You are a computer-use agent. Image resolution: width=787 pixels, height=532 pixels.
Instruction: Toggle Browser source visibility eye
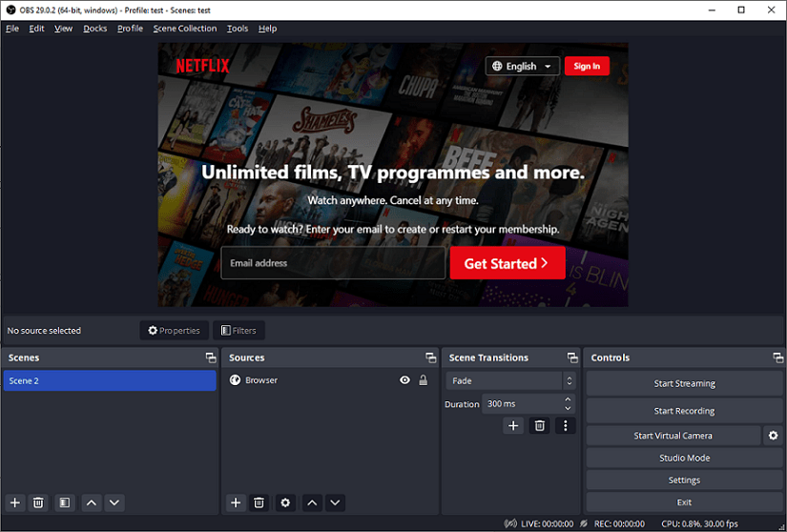[404, 380]
